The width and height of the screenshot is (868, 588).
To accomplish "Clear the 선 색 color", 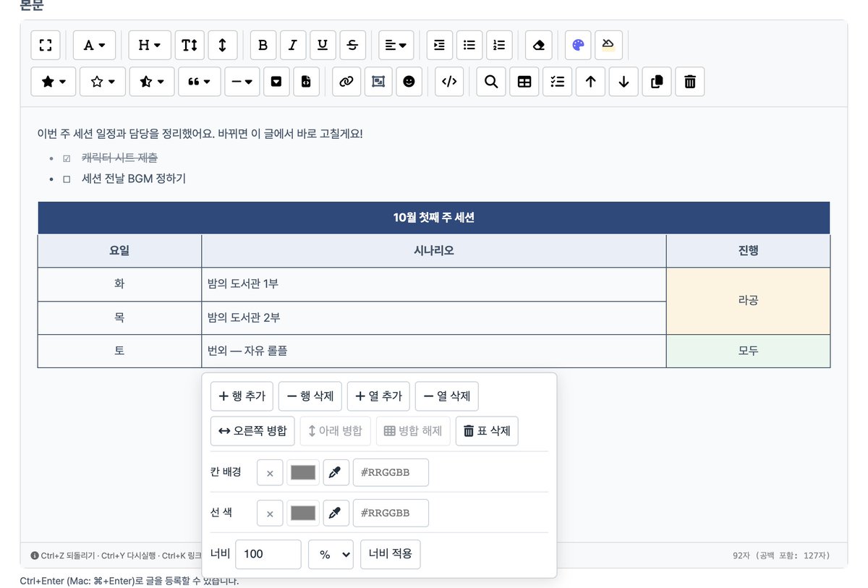I will [270, 513].
